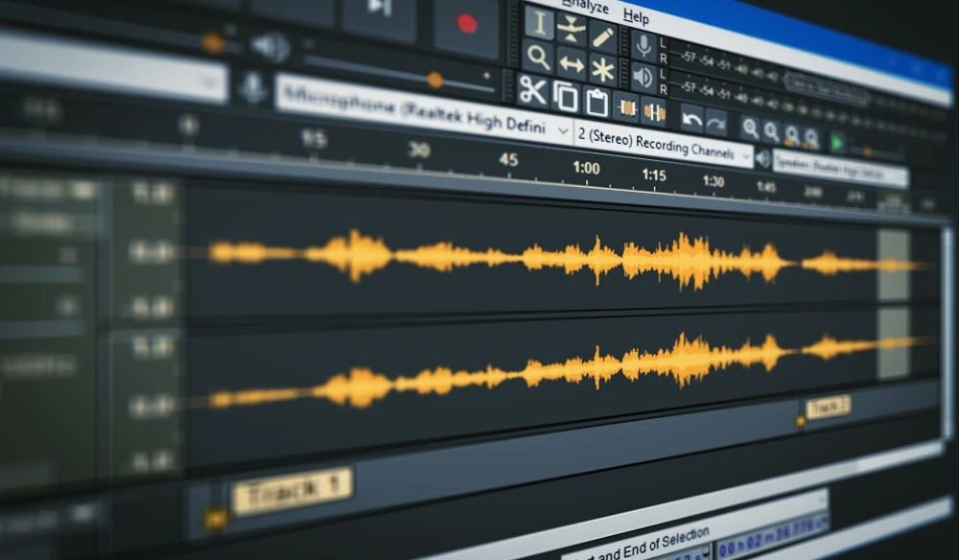Open the Analyze menu
Viewport: 959px width, 560px height.
coord(588,8)
